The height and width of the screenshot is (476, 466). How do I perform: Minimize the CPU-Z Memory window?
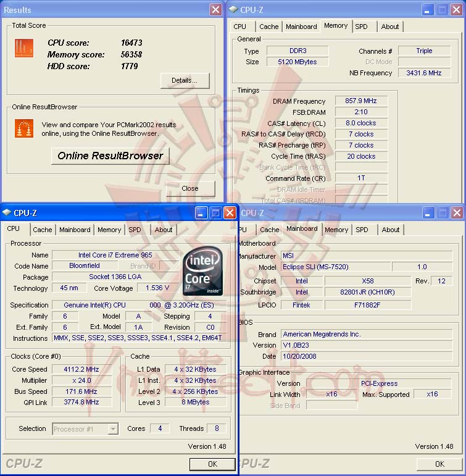[x=427, y=10]
